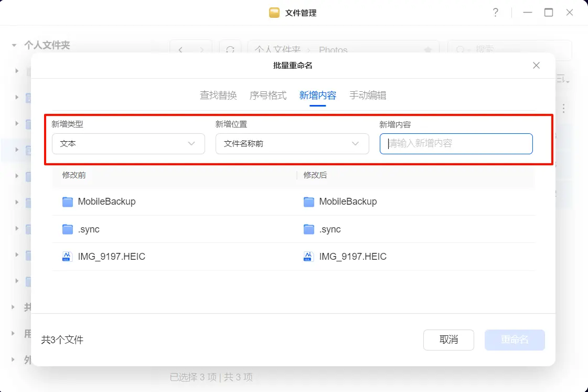Click IMG_9197.HEIC file icon under 修改前

(68, 257)
